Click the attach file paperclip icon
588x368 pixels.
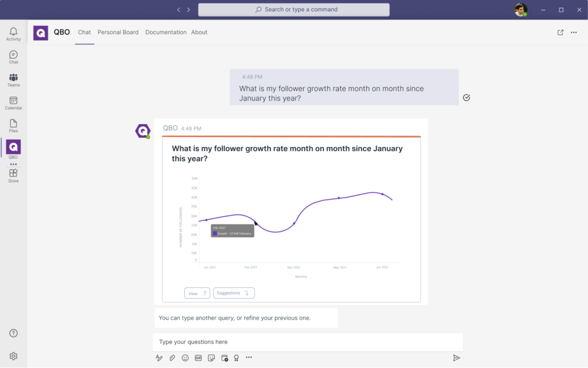[x=172, y=358]
